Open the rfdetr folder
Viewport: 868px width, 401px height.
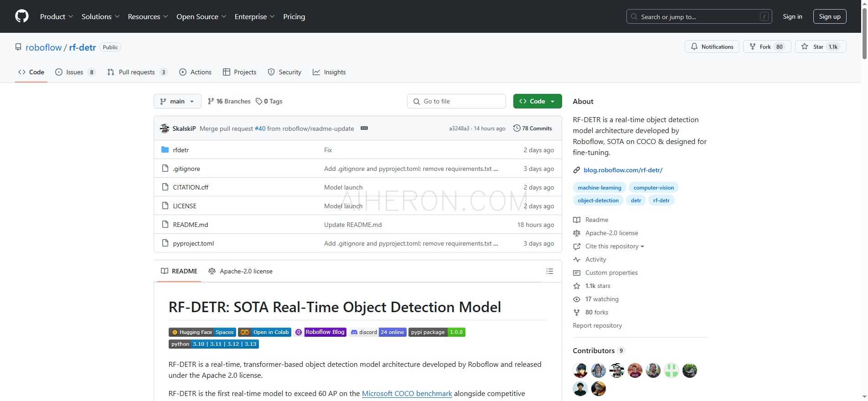coord(181,150)
